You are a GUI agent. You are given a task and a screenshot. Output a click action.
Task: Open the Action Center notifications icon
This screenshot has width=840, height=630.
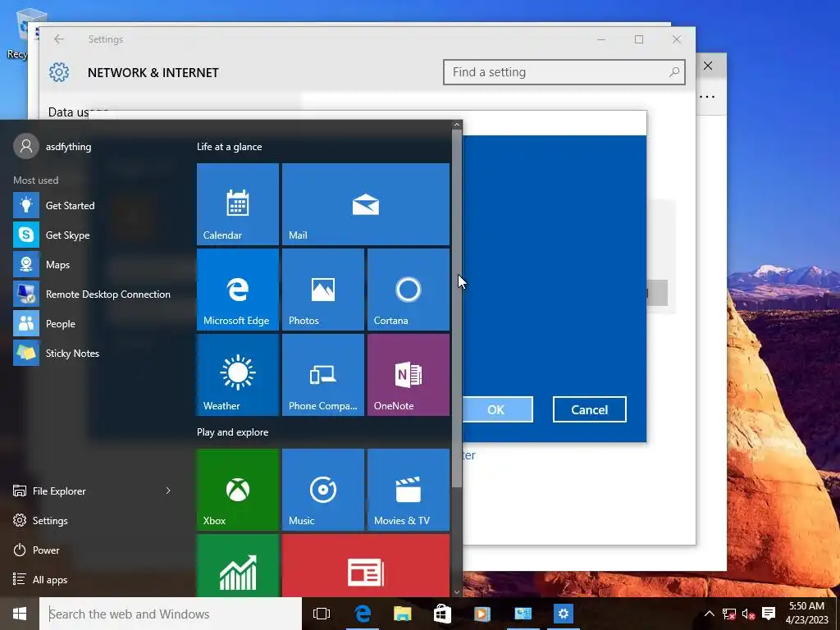point(769,614)
